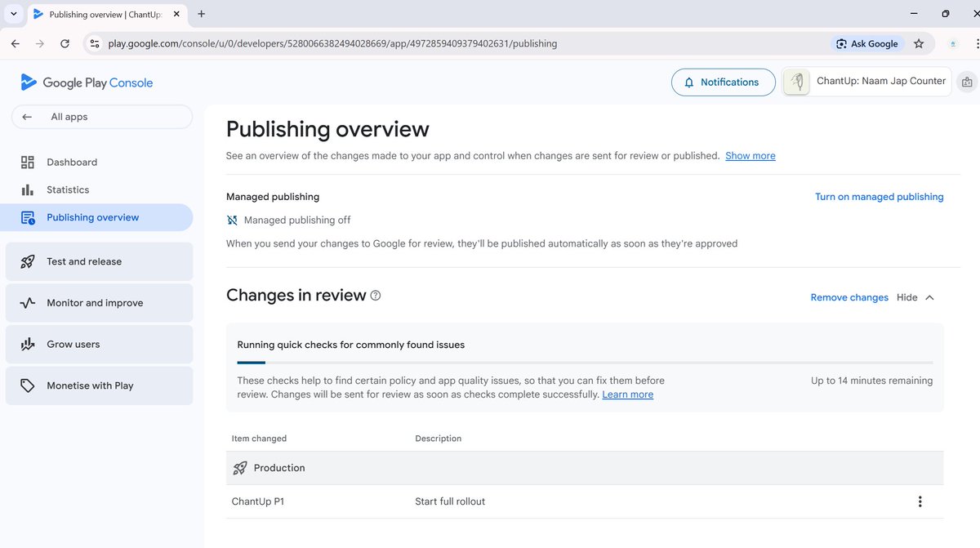Go to All apps

(102, 117)
